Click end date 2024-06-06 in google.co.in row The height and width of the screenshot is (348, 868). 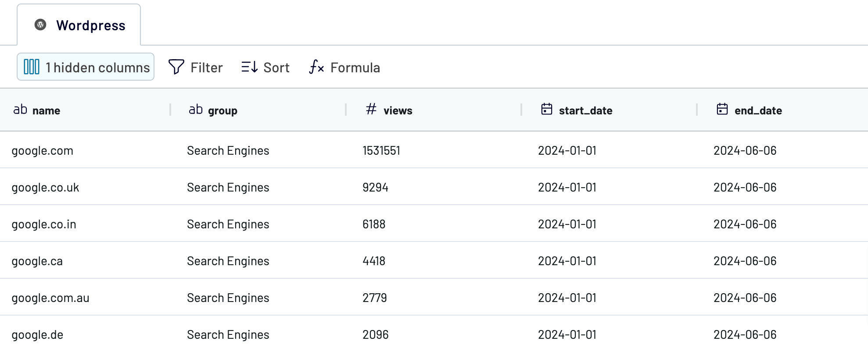(745, 224)
